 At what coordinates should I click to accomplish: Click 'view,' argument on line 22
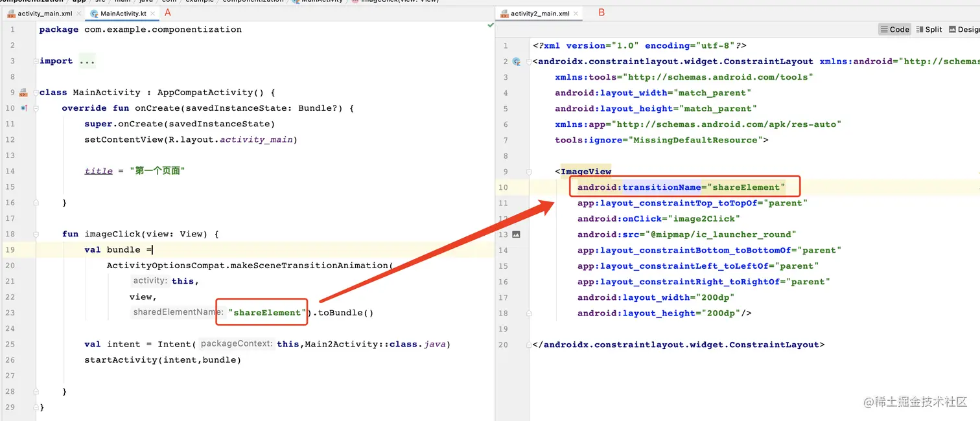click(x=143, y=297)
